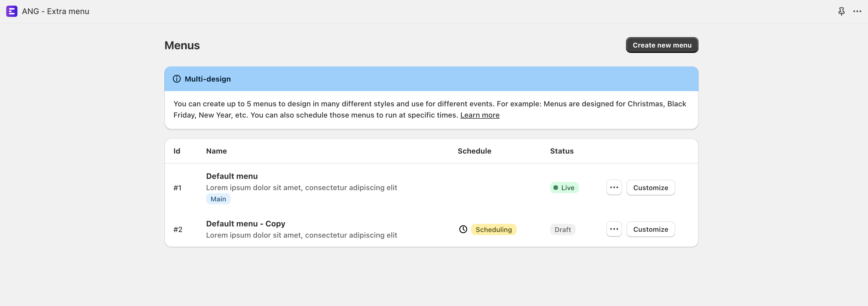Click the clock icon beside Scheduling
868x306 pixels.
463,229
